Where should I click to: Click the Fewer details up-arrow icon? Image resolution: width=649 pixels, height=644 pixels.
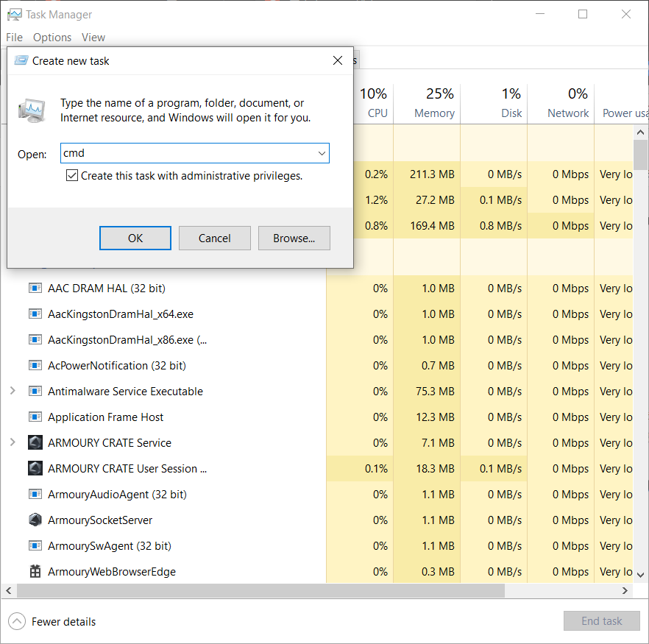17,621
